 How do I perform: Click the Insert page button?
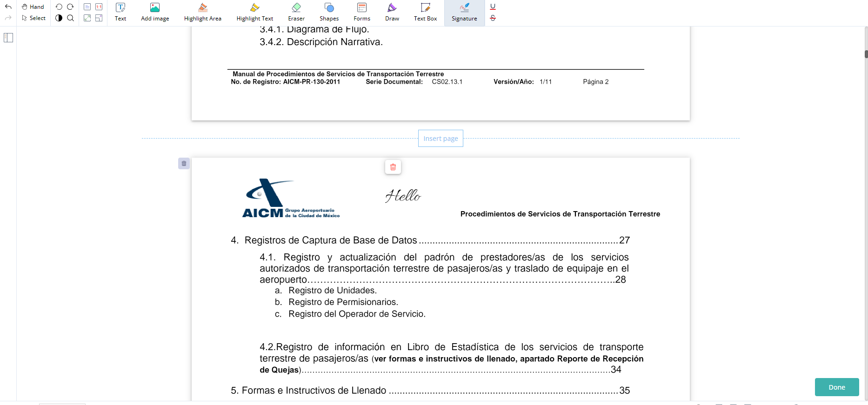pyautogui.click(x=441, y=139)
